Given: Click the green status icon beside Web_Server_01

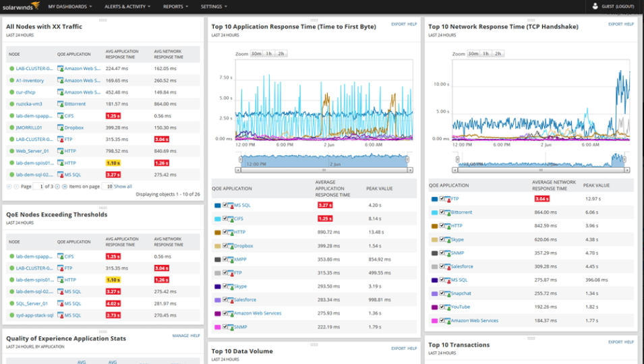Looking at the screenshot, I should (12, 151).
